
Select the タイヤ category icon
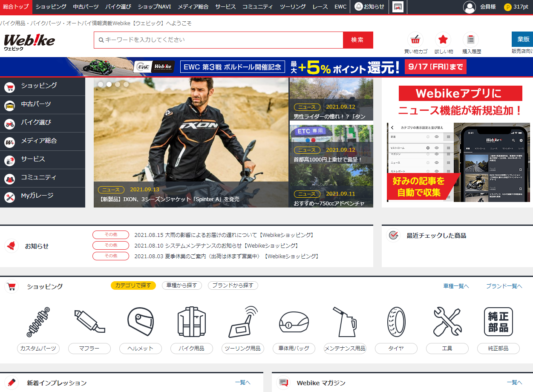(x=396, y=321)
